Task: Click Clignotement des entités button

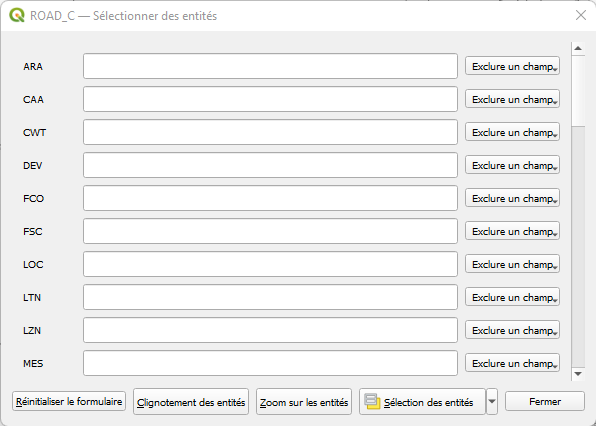Action: pos(191,401)
